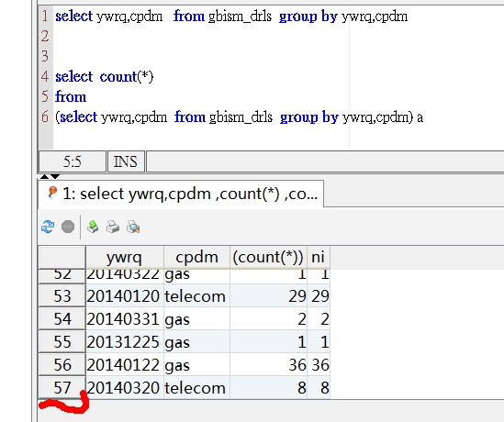Select row 57 header in grid
The image size is (504, 422).
click(x=62, y=387)
